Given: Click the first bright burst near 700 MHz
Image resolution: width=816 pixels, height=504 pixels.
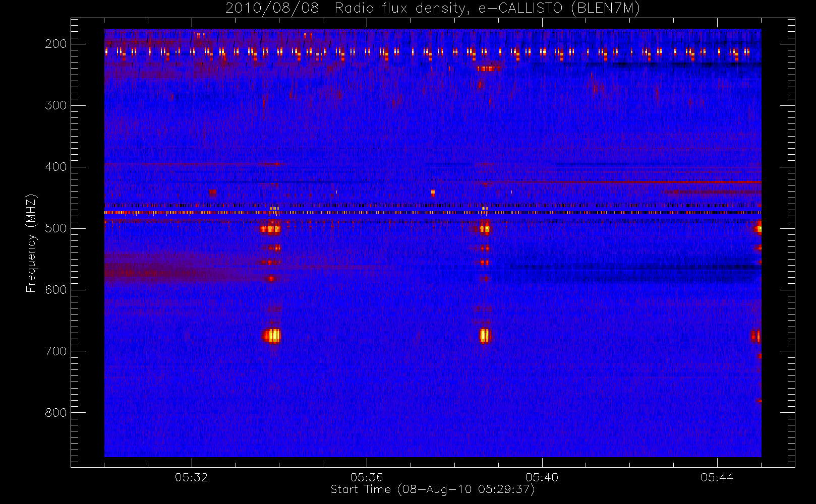Looking at the screenshot, I should 272,336.
